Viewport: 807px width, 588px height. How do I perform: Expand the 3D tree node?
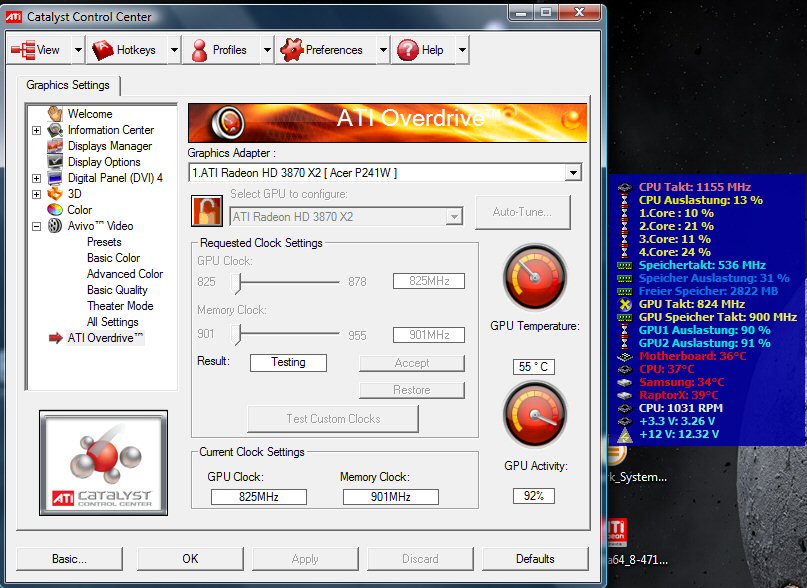(36, 194)
